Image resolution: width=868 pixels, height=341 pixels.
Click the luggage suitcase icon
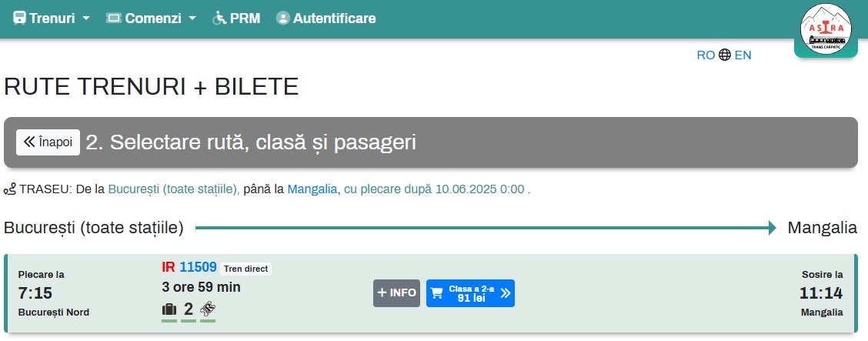coord(169,309)
